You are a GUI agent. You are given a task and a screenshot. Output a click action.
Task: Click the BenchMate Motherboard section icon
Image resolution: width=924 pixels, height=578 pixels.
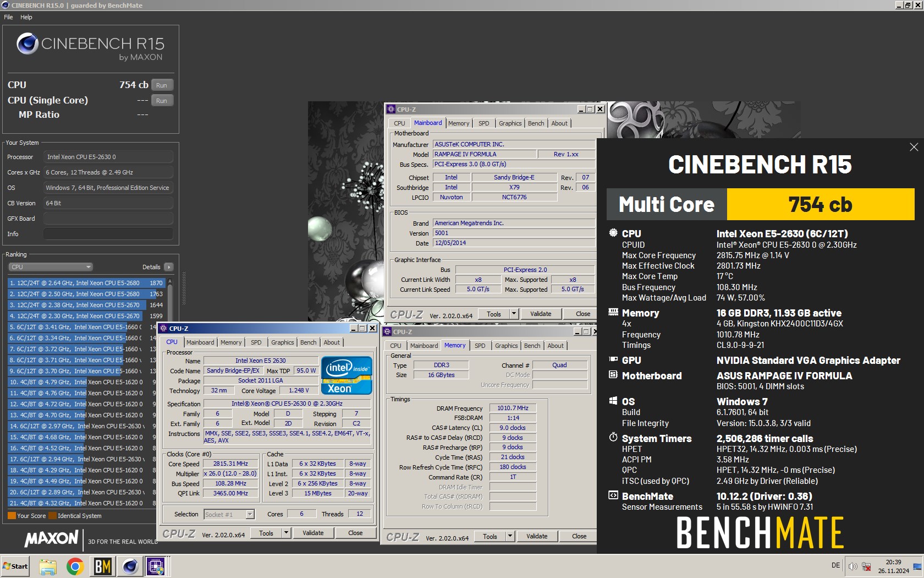pos(613,375)
